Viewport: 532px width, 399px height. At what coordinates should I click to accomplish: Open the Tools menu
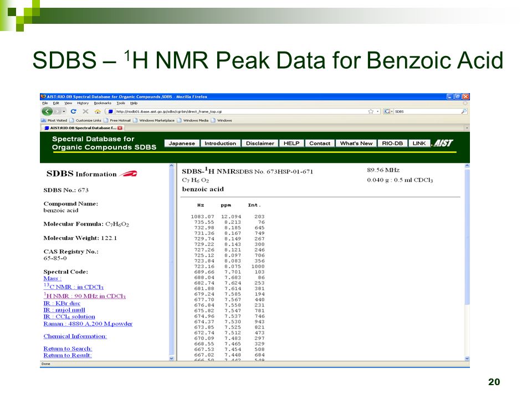pyautogui.click(x=121, y=103)
